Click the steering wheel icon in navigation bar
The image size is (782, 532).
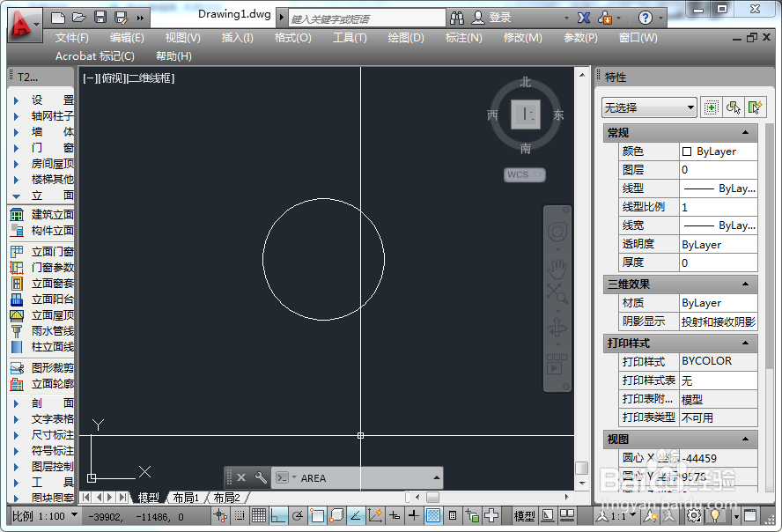pyautogui.click(x=557, y=232)
